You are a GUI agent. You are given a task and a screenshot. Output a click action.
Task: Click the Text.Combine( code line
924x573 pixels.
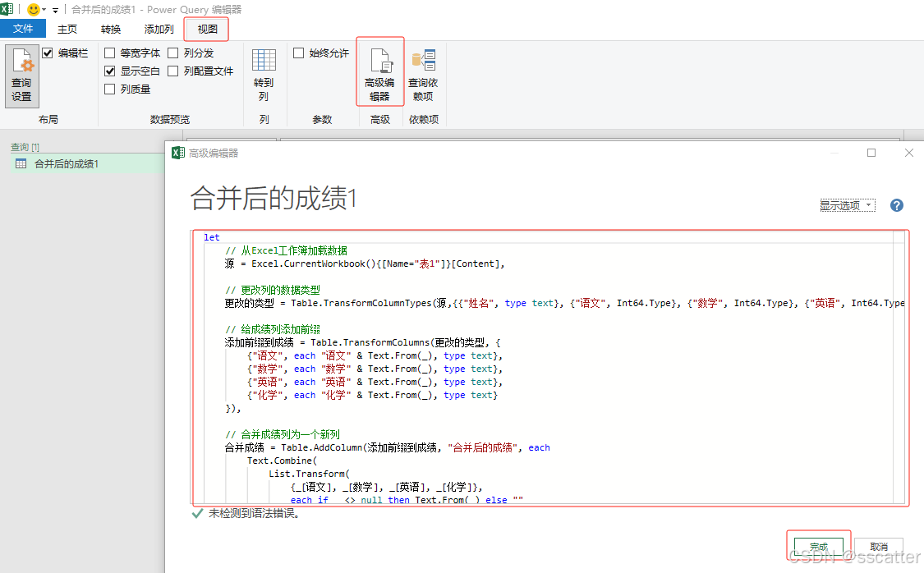tap(282, 461)
